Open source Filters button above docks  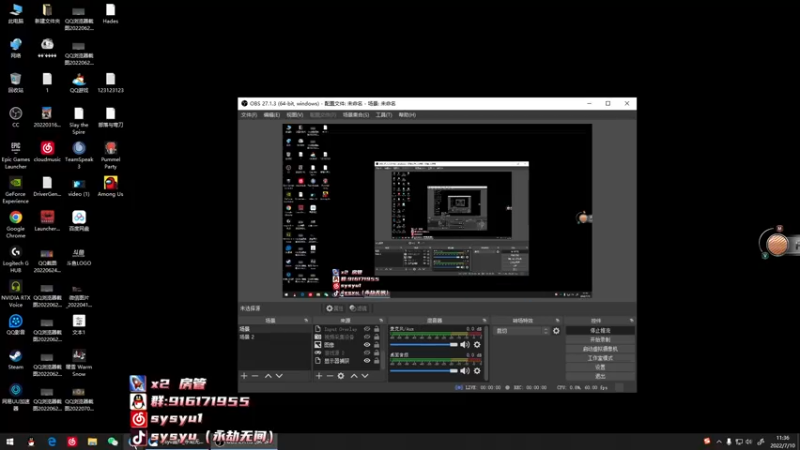tap(359, 308)
